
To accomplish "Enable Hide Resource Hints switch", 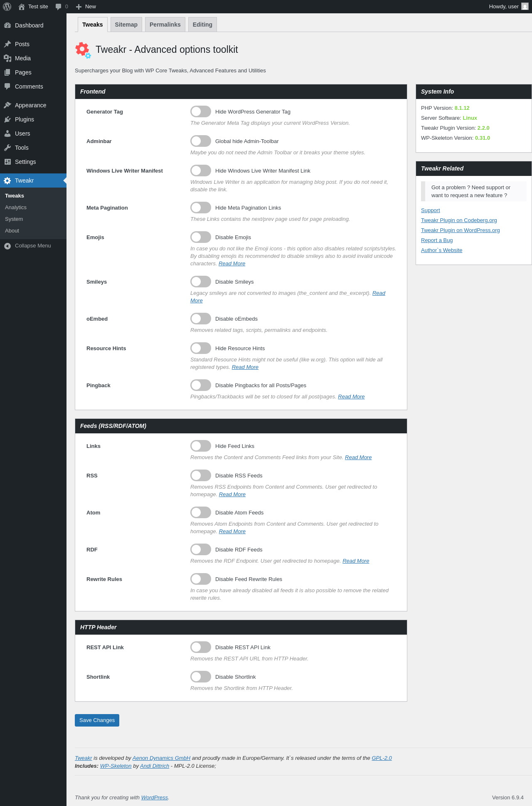I will (201, 348).
